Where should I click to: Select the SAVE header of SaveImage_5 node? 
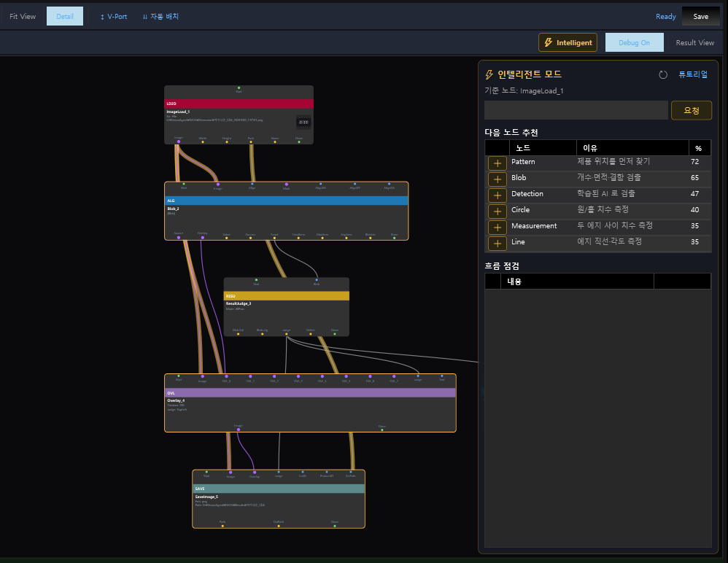279,489
